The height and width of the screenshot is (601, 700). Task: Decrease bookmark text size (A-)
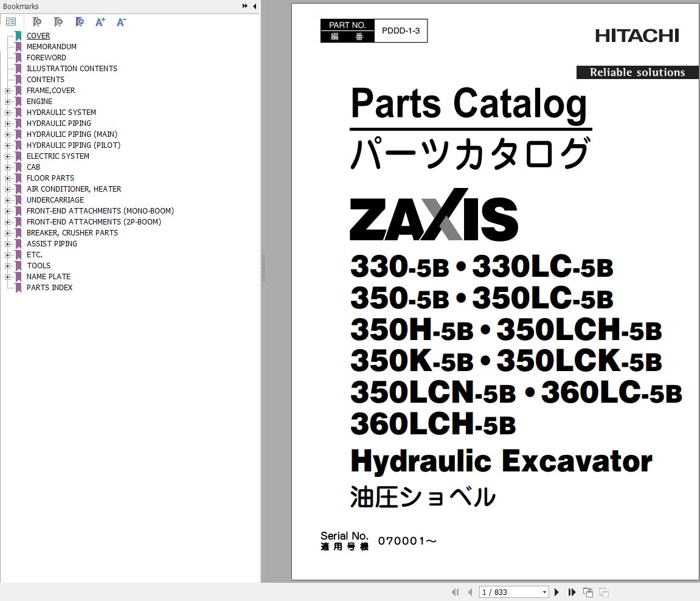click(122, 22)
